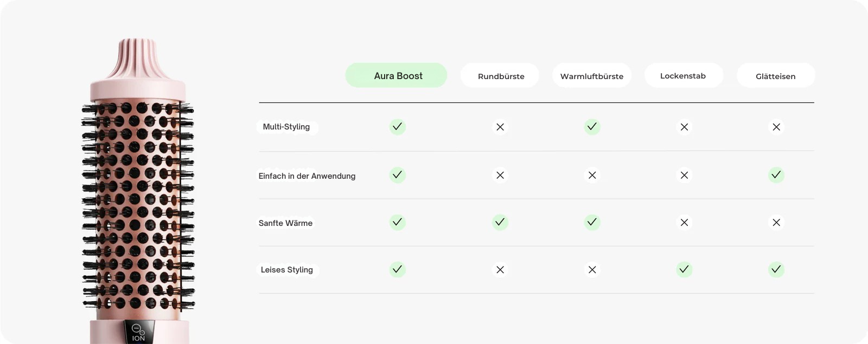This screenshot has width=868, height=344.
Task: Click the Glätteisen Leises Styling checkmark
Action: [x=776, y=269]
